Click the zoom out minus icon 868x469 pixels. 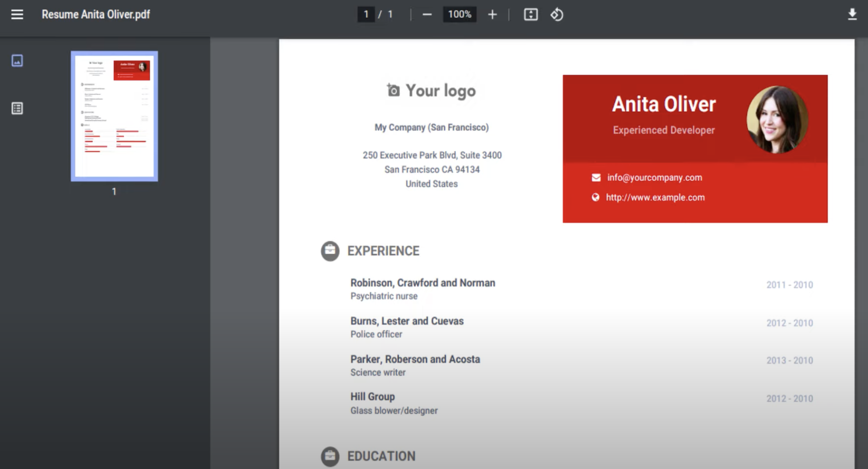click(x=427, y=14)
